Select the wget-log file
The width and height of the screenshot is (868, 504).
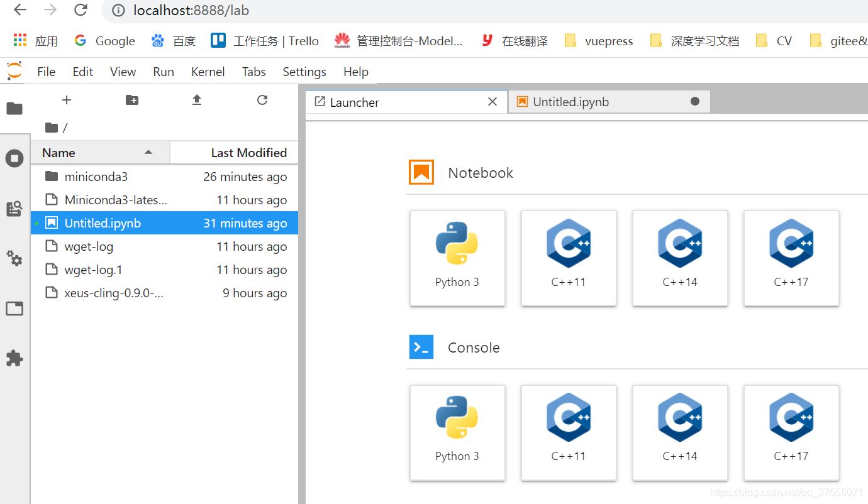click(x=165, y=246)
